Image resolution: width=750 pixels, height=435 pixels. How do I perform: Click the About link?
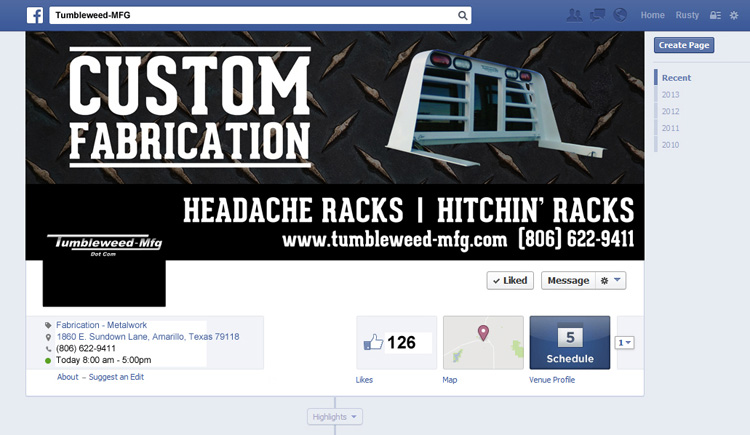[x=67, y=377]
